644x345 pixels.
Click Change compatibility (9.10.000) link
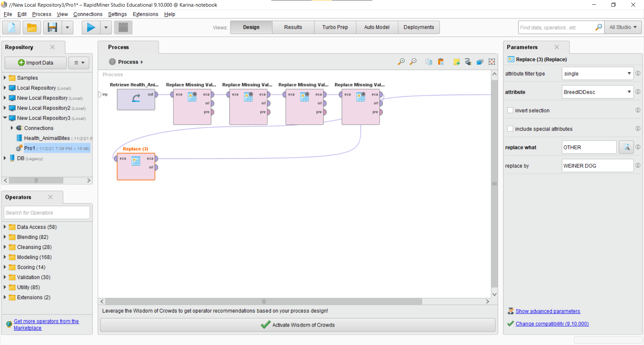click(x=552, y=324)
